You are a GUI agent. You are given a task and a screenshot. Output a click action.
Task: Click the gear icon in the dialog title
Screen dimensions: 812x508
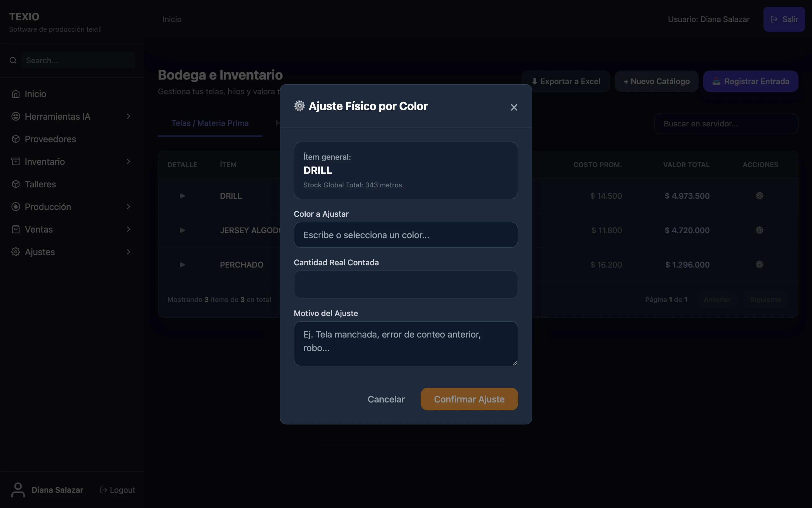pos(299,106)
